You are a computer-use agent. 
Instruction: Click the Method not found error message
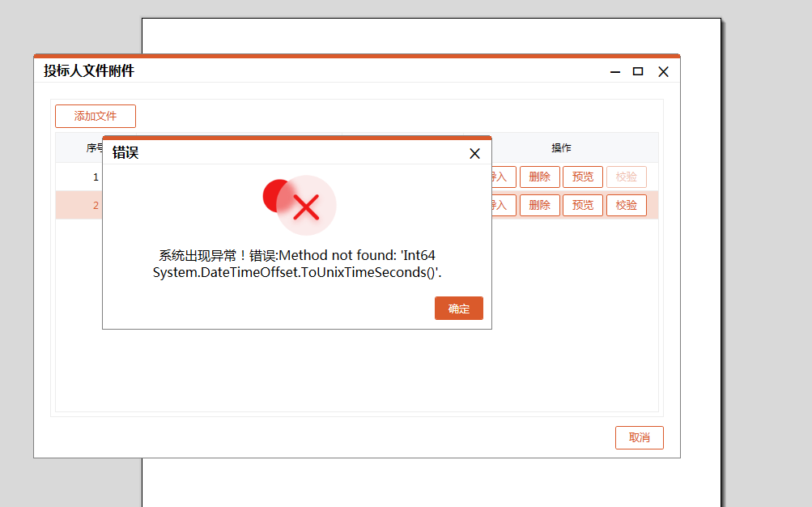pos(297,264)
